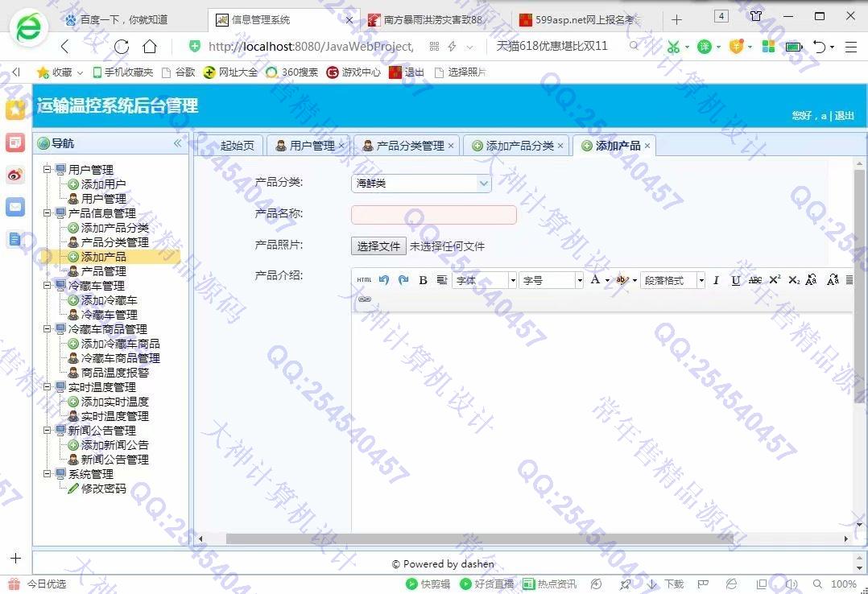Apply superscript formatting

(x=775, y=279)
